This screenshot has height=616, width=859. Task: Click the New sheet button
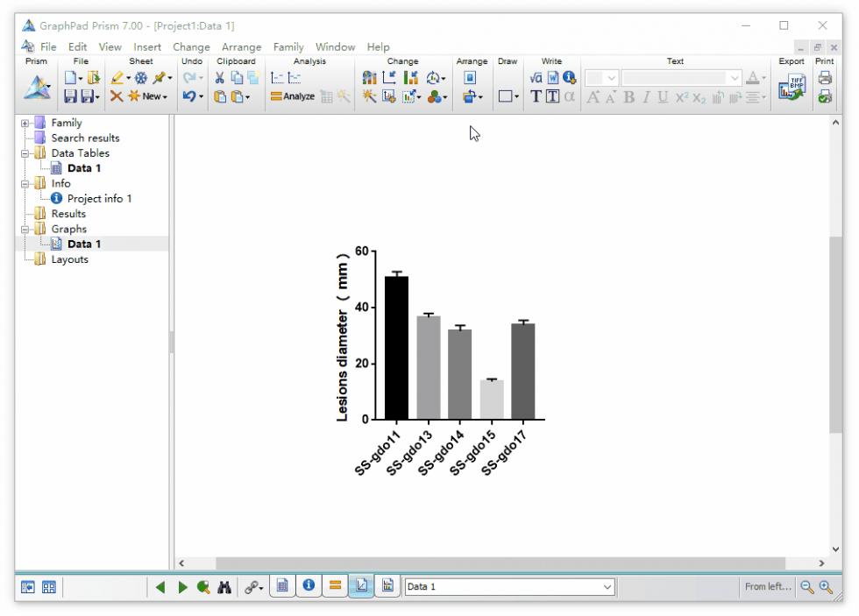(x=148, y=96)
